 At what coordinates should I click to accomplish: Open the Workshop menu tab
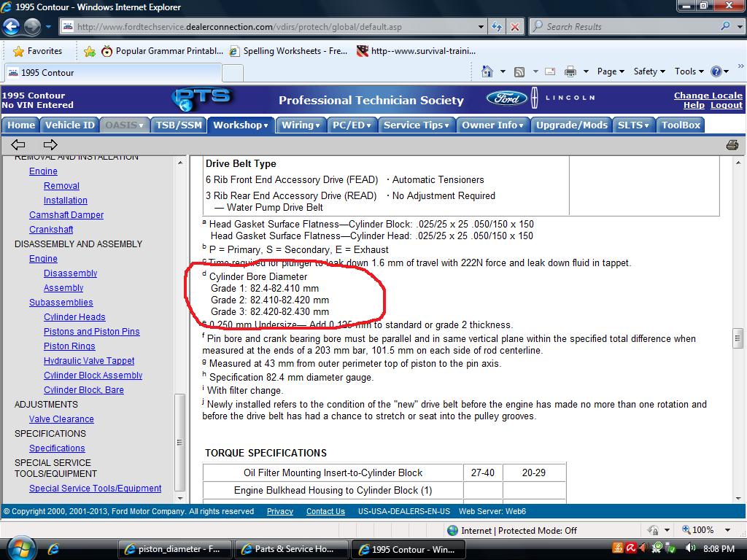pos(241,125)
